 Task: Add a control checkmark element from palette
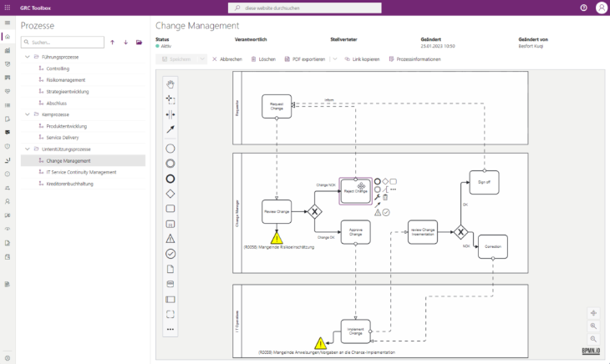pos(170,254)
